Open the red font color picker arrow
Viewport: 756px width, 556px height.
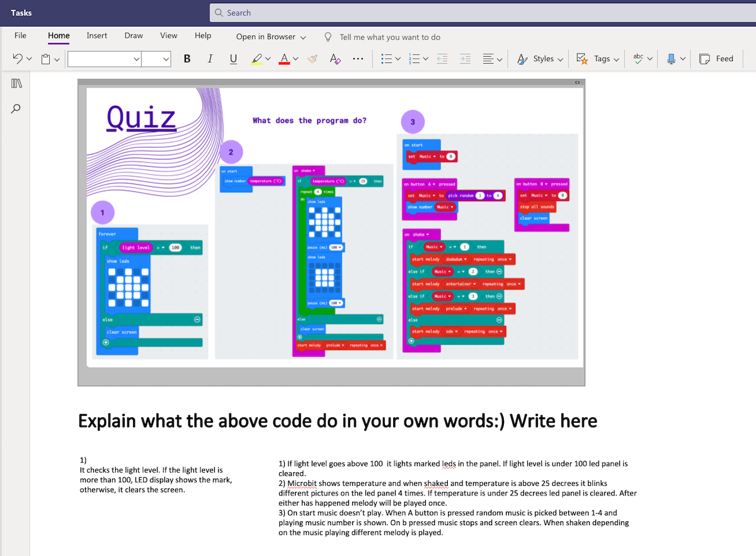point(295,59)
